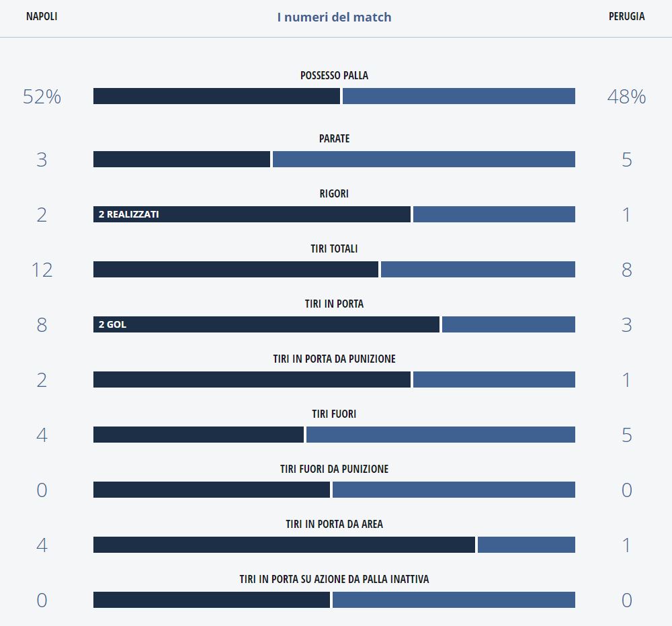
Task: Click Napoli's segment of TIRI IN PORTA DA AREA bar
Action: coord(284,545)
